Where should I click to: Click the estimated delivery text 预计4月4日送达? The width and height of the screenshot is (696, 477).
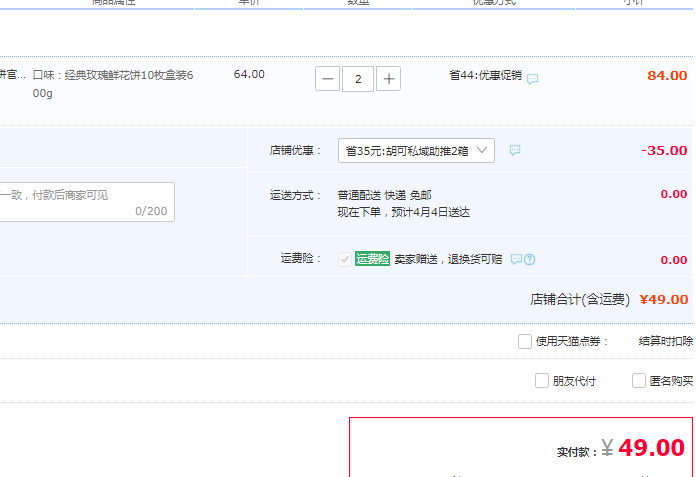[431, 212]
